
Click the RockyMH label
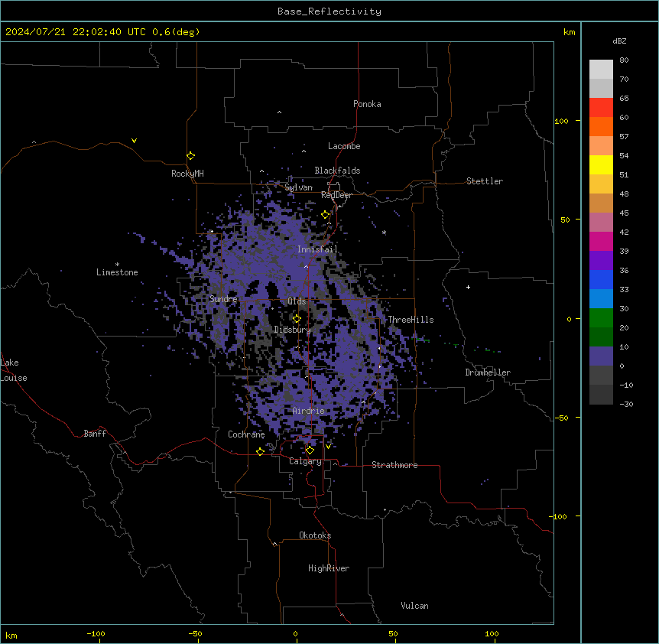187,174
